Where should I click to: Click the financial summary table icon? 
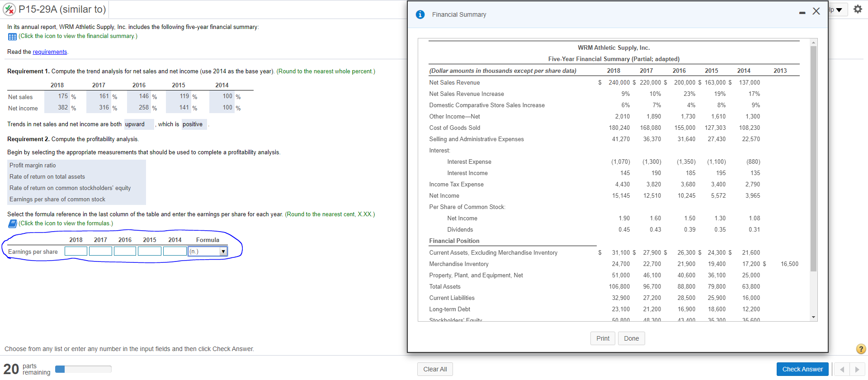12,37
